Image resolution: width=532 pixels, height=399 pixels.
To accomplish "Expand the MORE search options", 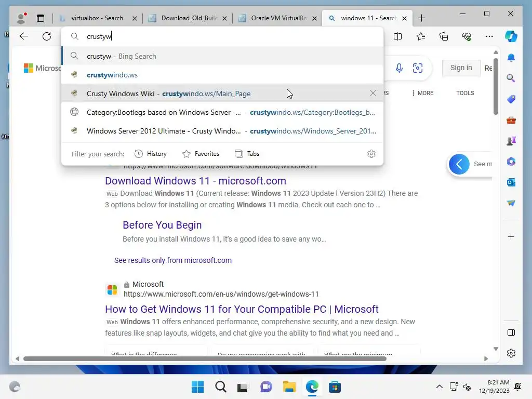I will coord(422,93).
